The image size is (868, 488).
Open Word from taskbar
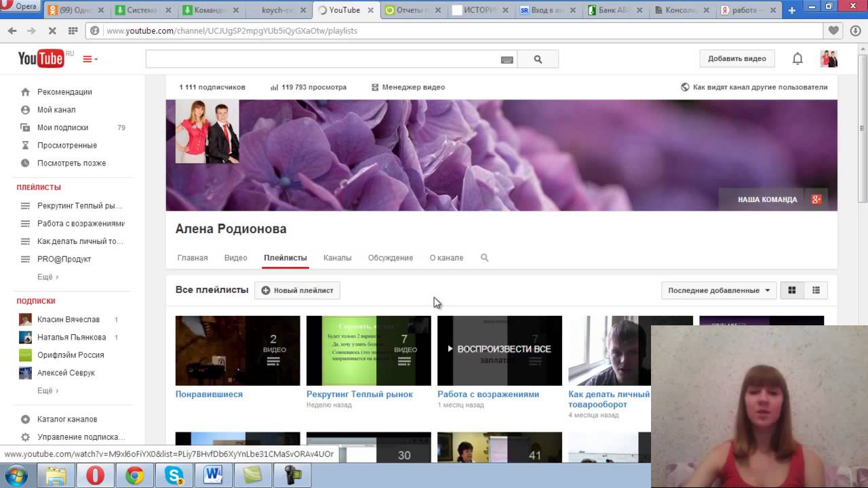213,476
